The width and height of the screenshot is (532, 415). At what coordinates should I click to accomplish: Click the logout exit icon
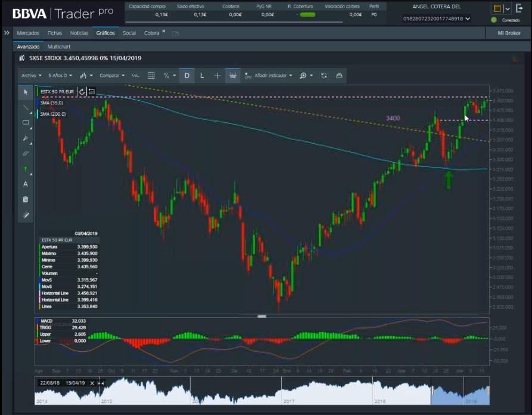(x=519, y=8)
